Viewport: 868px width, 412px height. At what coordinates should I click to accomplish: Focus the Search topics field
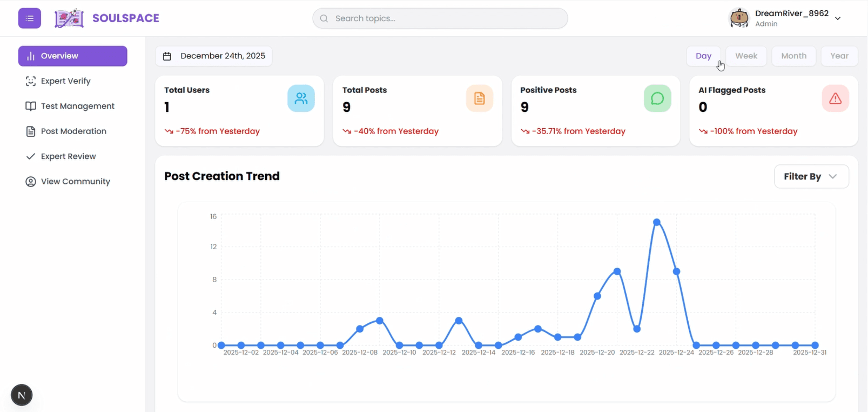pos(440,18)
